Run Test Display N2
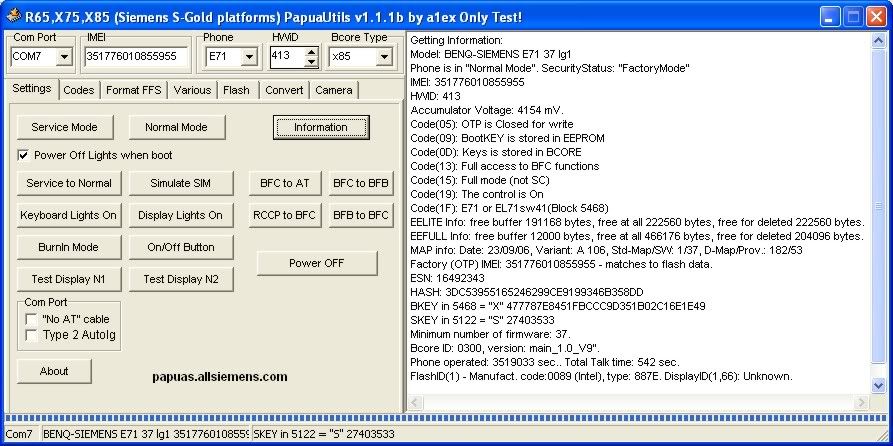This screenshot has height=446, width=893. (x=181, y=279)
